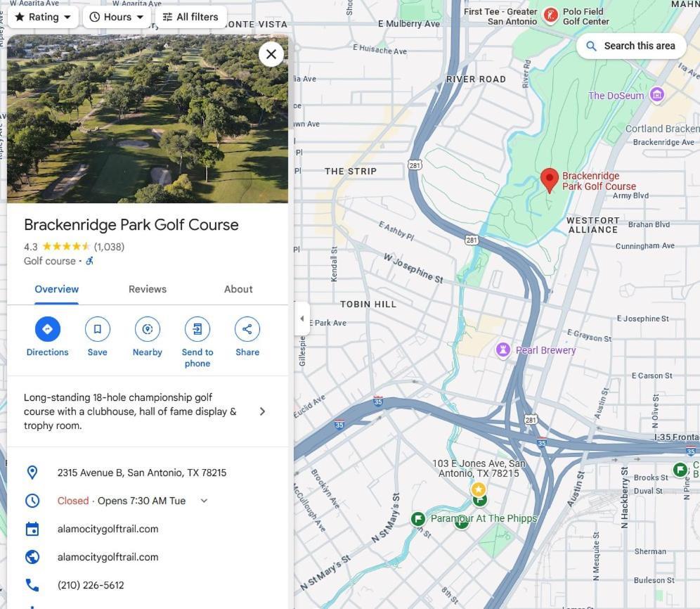Click address 2315 Avenue B, San Antonio
Image resolution: width=700 pixels, height=609 pixels.
[142, 473]
